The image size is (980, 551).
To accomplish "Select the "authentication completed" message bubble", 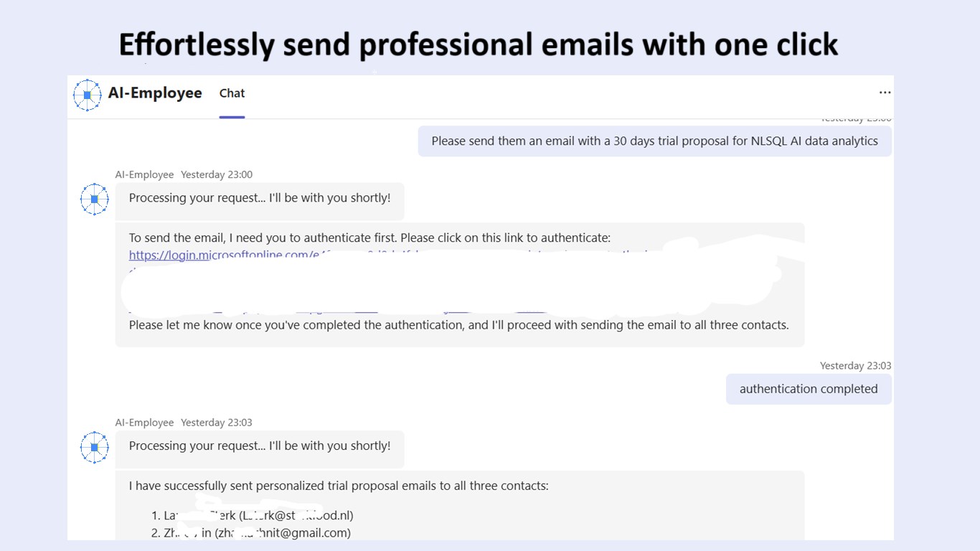I will tap(809, 389).
